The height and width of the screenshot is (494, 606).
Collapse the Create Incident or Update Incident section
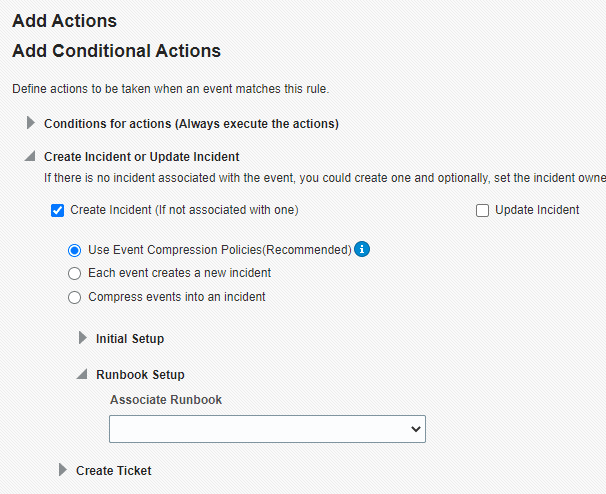(x=31, y=157)
